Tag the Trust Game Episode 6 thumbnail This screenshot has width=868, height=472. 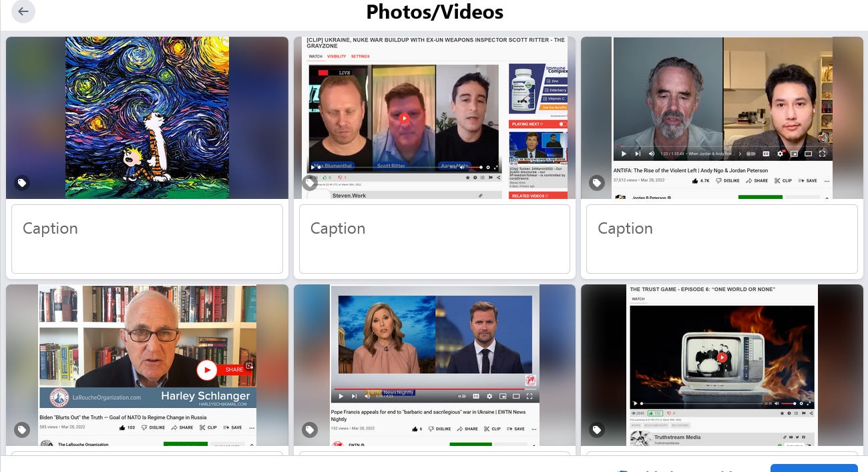pyautogui.click(x=597, y=430)
